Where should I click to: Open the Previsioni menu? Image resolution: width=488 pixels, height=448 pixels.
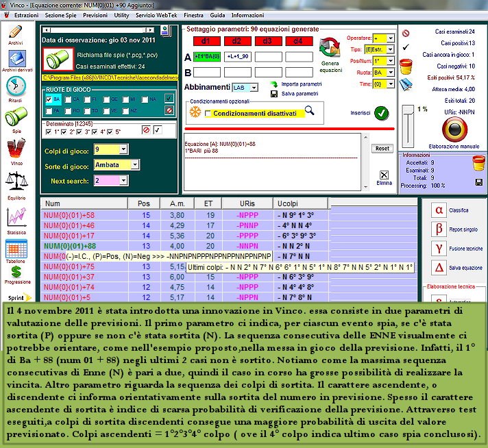pyautogui.click(x=95, y=15)
